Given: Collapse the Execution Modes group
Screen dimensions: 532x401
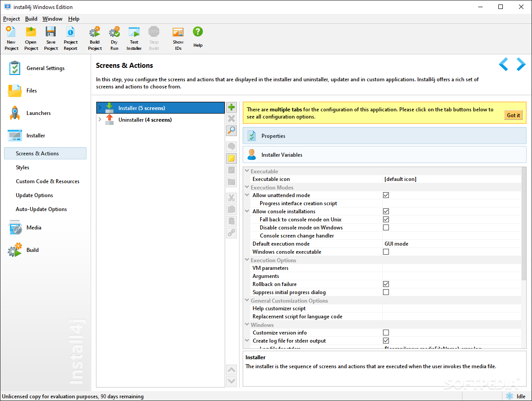Looking at the screenshot, I should tap(247, 187).
